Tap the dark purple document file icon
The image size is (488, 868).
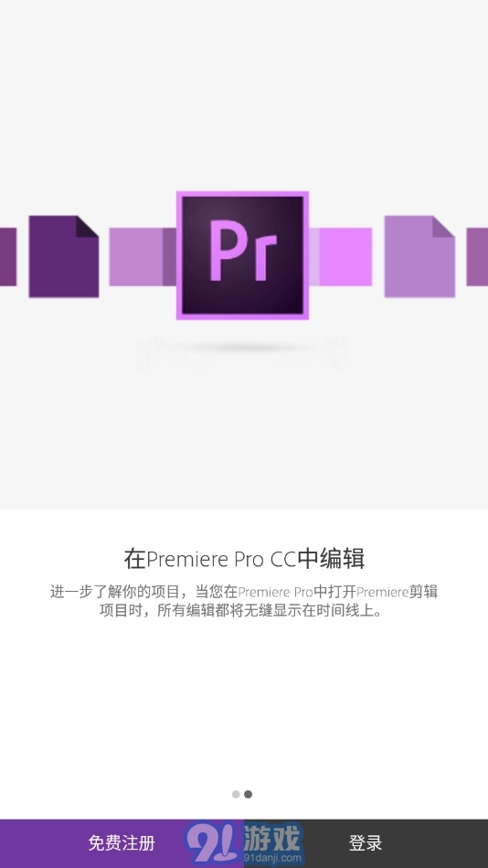(x=64, y=256)
